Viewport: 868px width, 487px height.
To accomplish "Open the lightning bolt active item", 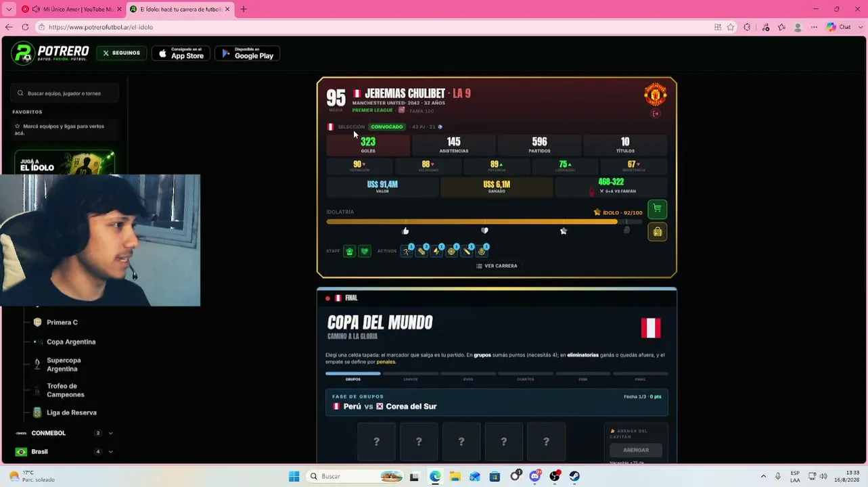I will point(436,251).
